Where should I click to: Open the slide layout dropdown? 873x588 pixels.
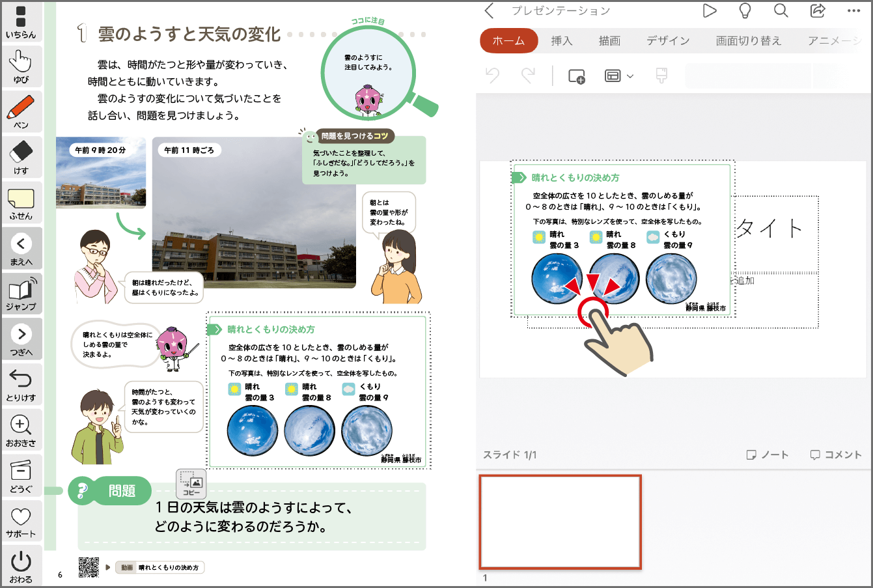[619, 76]
